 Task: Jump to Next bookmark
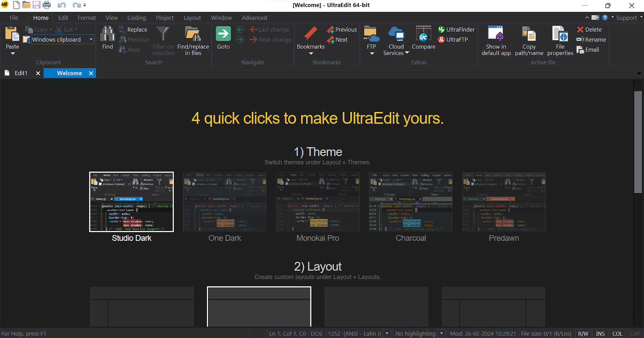click(x=337, y=39)
